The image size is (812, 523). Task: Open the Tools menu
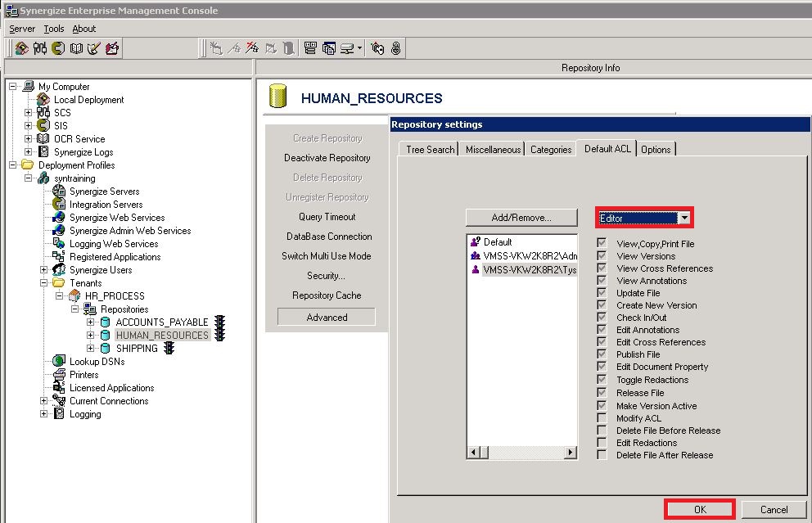point(54,29)
